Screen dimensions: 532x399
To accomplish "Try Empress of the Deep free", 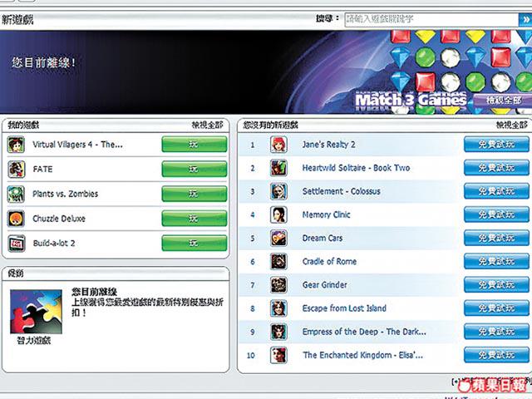I will (x=496, y=332).
